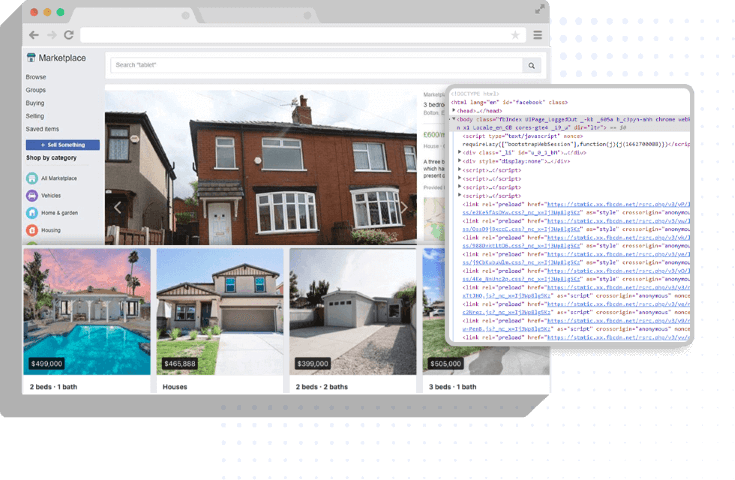Switch to the second browser tab
The image size is (735, 480).
pos(258,15)
